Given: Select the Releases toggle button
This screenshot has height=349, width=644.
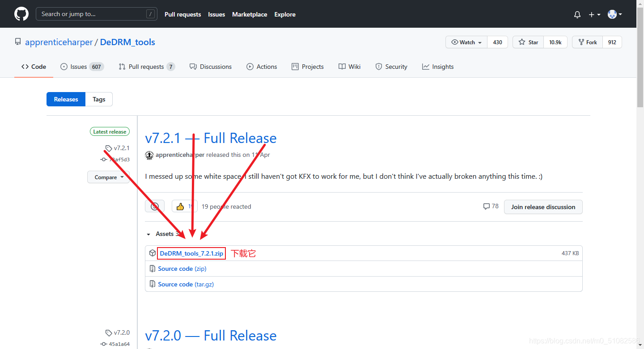Looking at the screenshot, I should point(66,99).
